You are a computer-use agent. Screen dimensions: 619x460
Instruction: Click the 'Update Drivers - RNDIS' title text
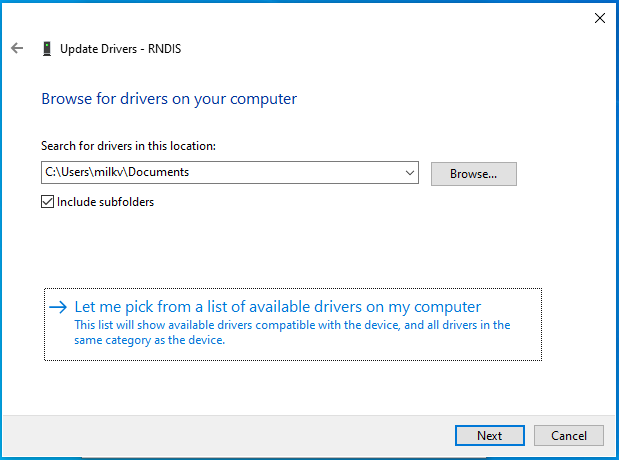click(x=120, y=49)
